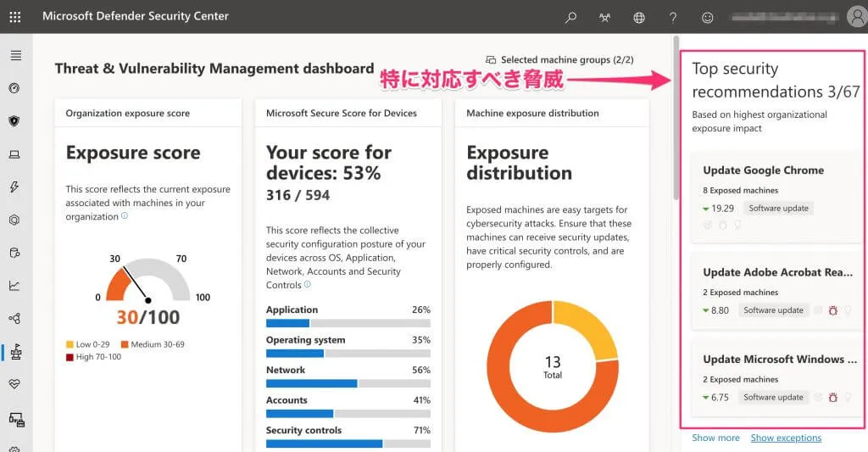Screen dimensions: 868x452
Task: Click the Network score bar
Action: [348, 383]
